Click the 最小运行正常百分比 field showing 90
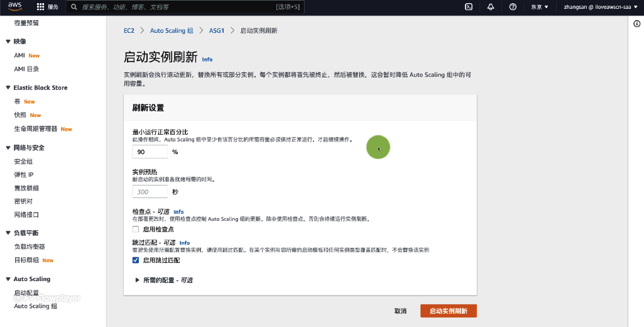 [x=150, y=152]
